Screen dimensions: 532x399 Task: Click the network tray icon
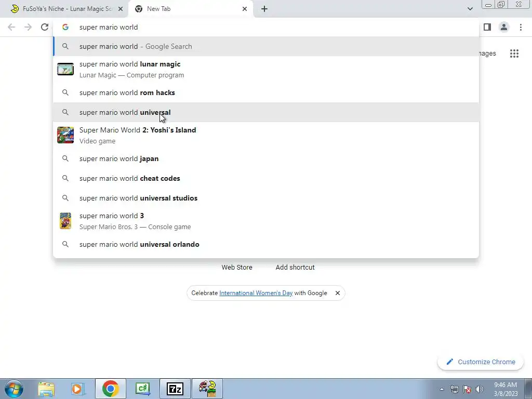(x=455, y=389)
